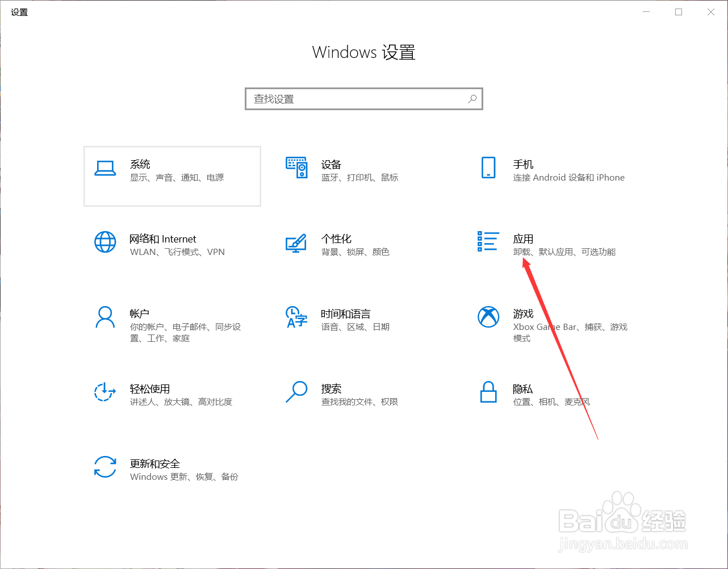Click the Time and Language icon
The image size is (728, 569).
click(x=296, y=317)
